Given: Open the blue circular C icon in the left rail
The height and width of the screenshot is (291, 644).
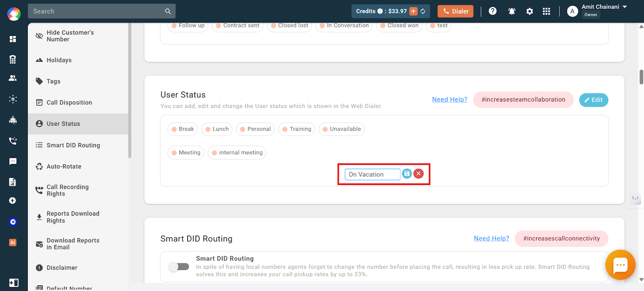Looking at the screenshot, I should [13, 222].
